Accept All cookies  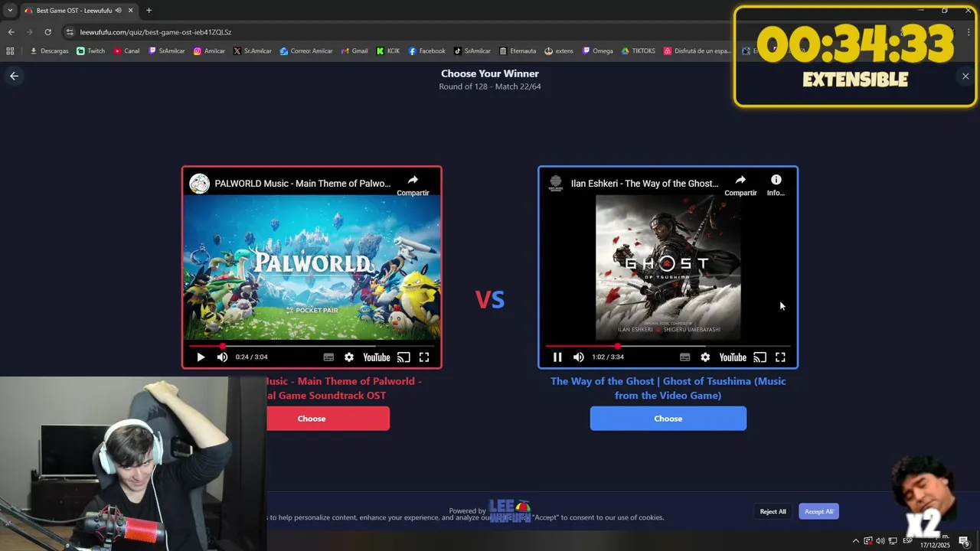click(818, 511)
